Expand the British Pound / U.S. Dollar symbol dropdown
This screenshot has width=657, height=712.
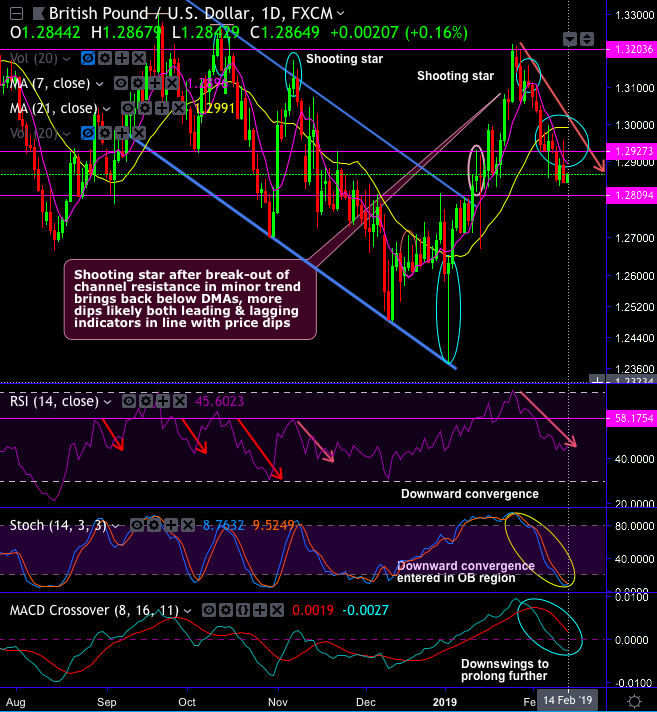tap(340, 14)
